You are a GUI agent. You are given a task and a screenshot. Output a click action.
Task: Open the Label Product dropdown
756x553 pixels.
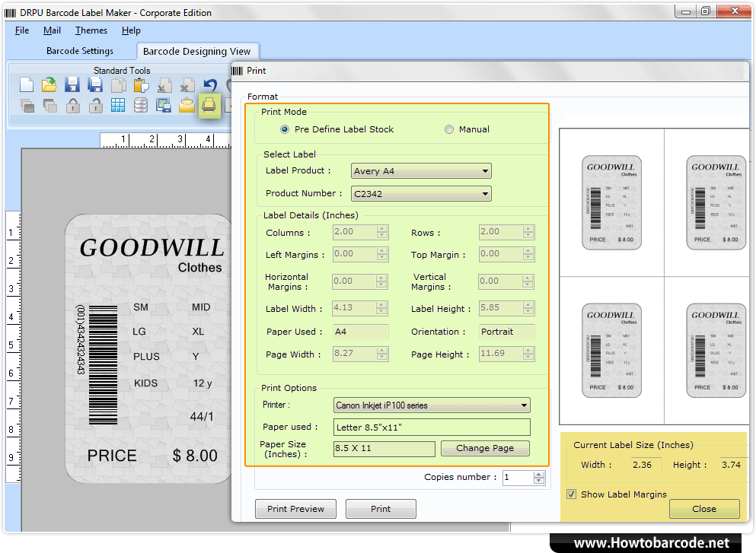point(486,170)
